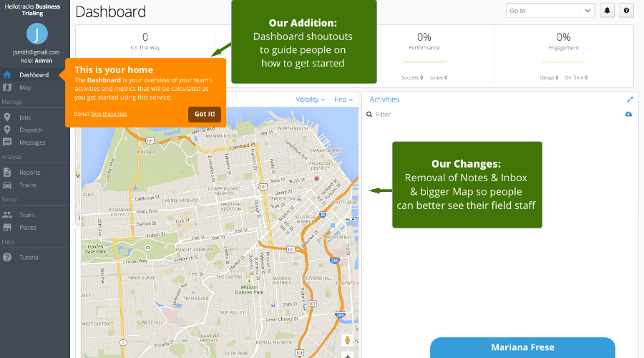Click the Issues 0 counter

coord(438,77)
